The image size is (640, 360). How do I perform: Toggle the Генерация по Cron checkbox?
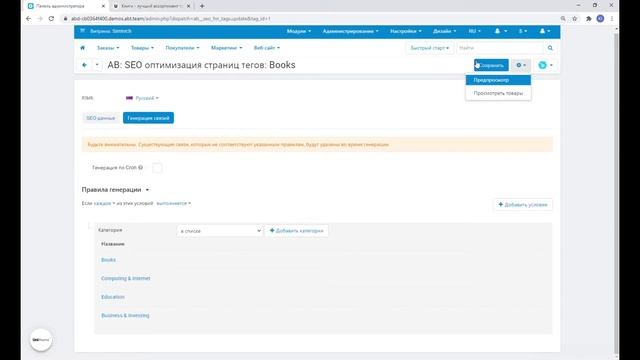coord(157,167)
